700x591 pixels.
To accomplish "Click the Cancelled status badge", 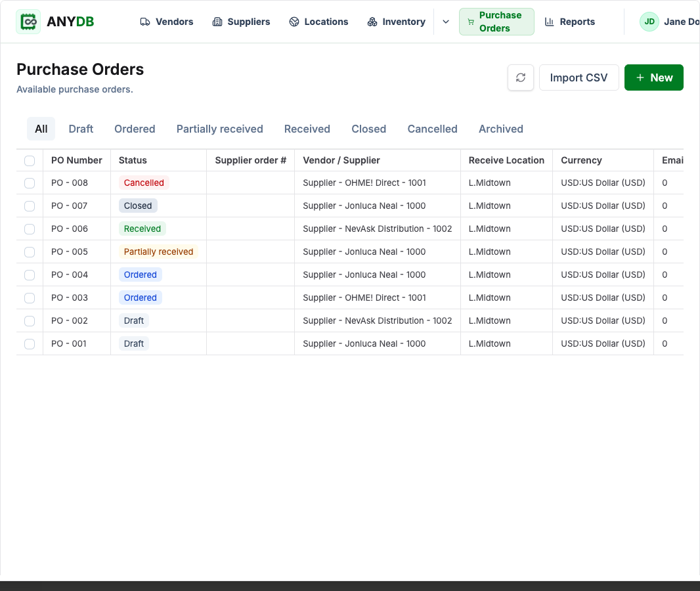I will [x=144, y=183].
